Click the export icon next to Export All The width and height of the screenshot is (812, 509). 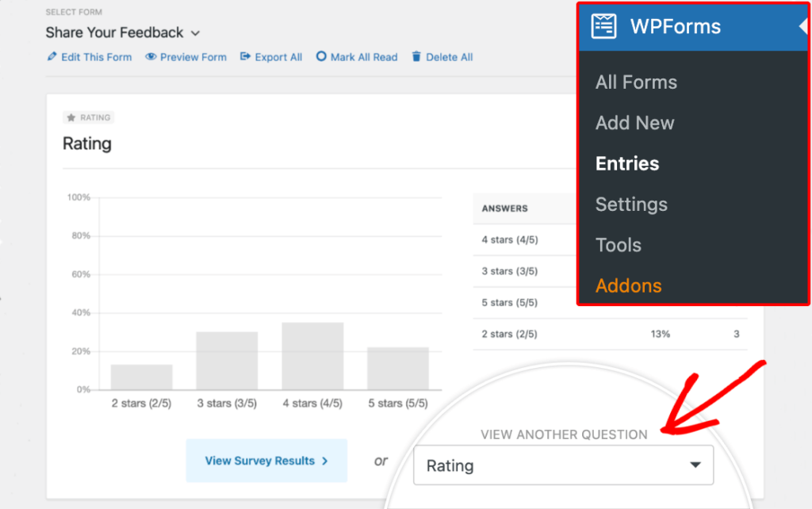coord(245,57)
